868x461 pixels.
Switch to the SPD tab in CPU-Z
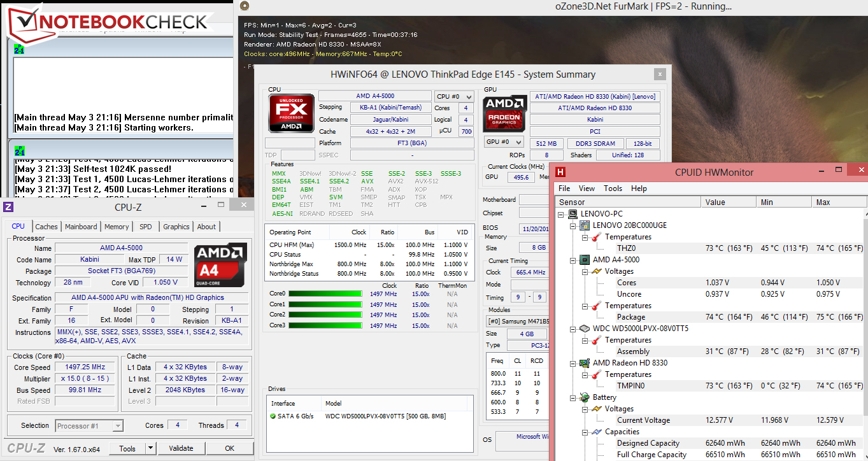(x=146, y=227)
